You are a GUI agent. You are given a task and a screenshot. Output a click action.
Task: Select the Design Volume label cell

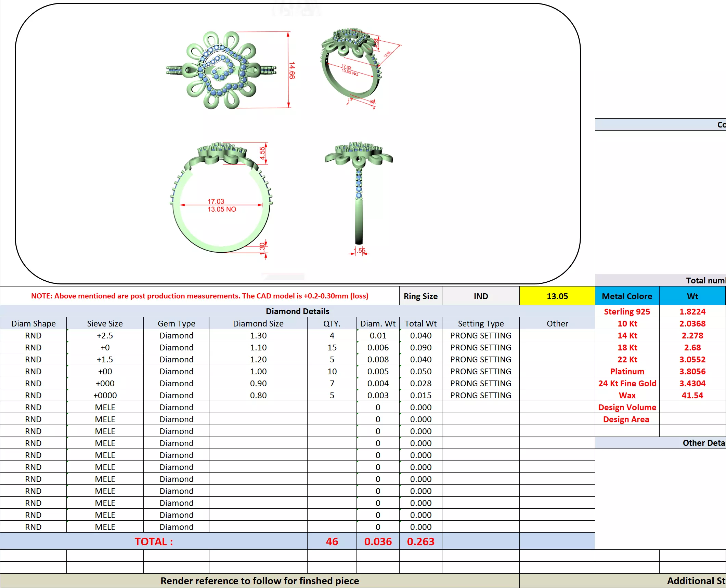(x=627, y=407)
